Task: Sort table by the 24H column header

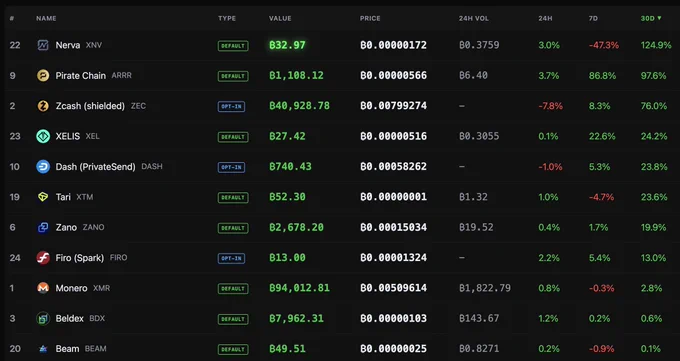Action: click(x=545, y=18)
